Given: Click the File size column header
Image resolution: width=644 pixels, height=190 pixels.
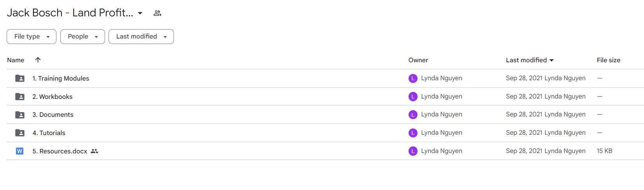Looking at the screenshot, I should [x=609, y=60].
